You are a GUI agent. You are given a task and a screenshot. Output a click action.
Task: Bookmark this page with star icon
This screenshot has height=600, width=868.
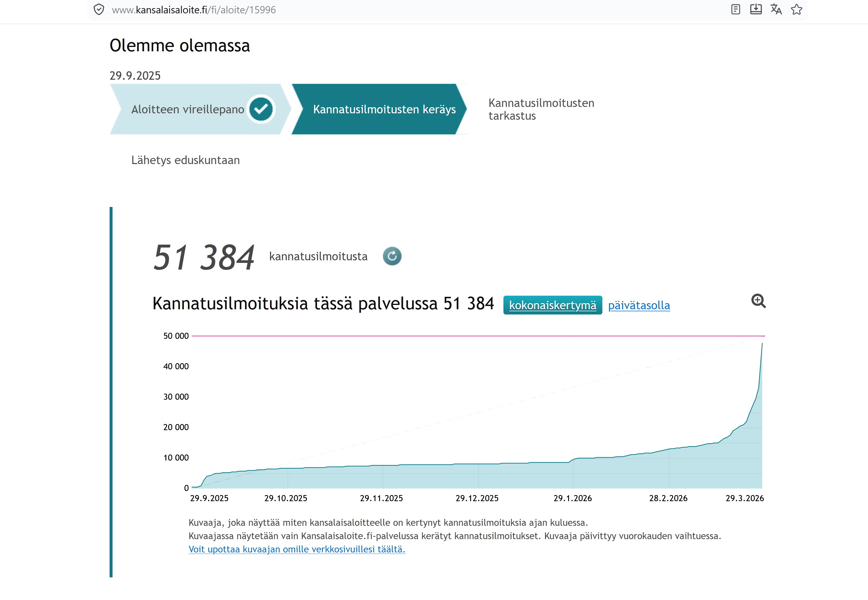796,10
